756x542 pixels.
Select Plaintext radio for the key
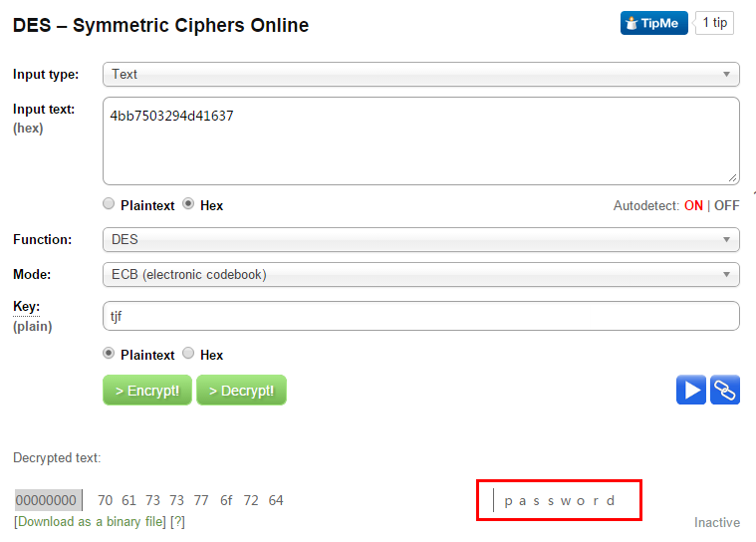109,354
